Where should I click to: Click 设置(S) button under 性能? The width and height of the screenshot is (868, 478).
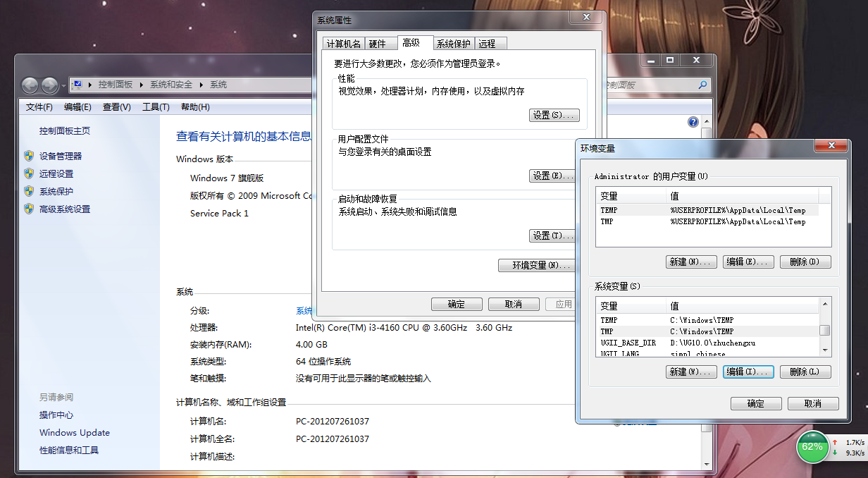pos(554,115)
